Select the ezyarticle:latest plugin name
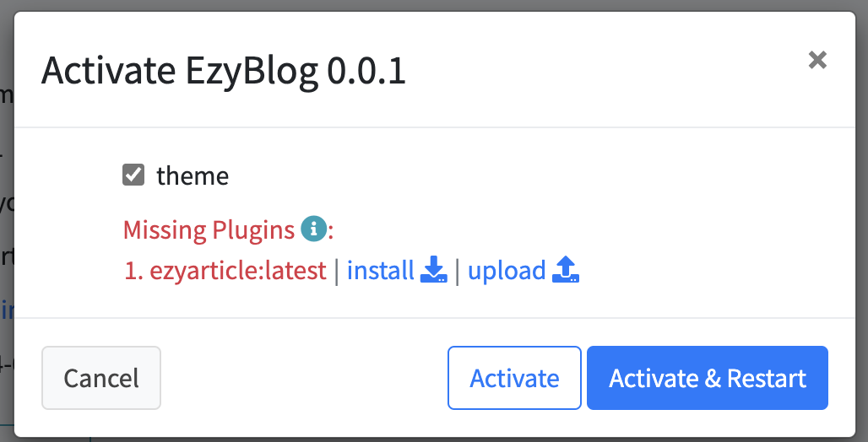The width and height of the screenshot is (868, 442). (238, 271)
